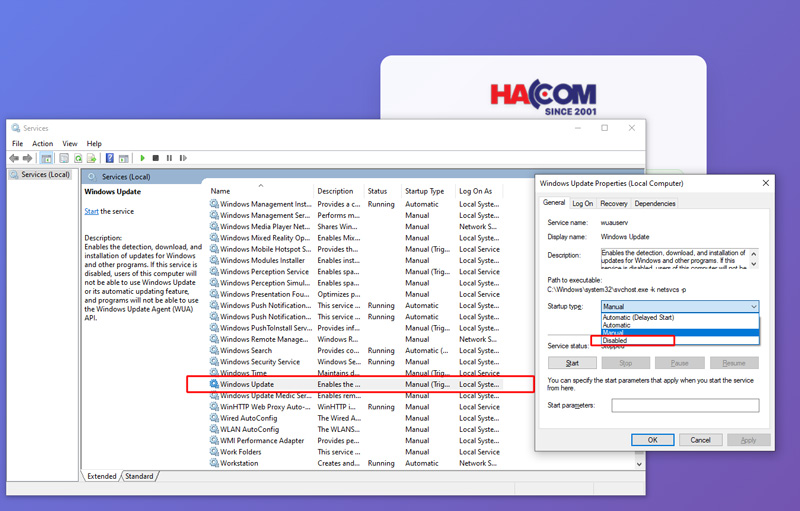Click the gear icon of Windows Security Service
Image resolution: width=800 pixels, height=511 pixels.
214,362
